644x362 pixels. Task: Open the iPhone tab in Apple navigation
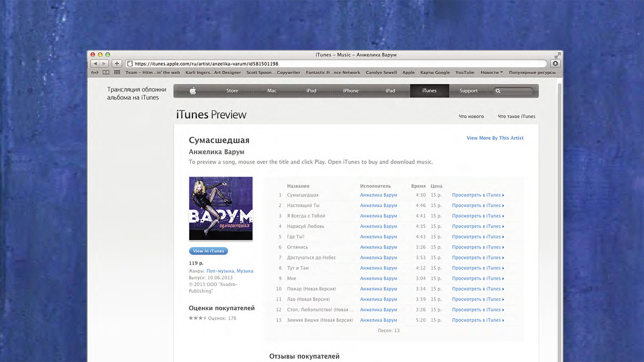pyautogui.click(x=351, y=91)
